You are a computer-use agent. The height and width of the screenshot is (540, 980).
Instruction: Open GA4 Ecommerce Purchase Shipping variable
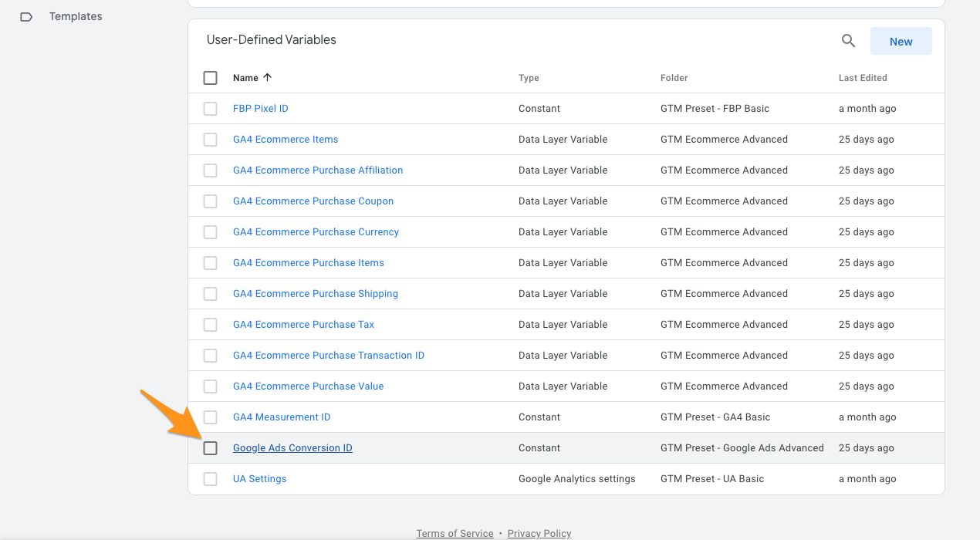(x=316, y=294)
